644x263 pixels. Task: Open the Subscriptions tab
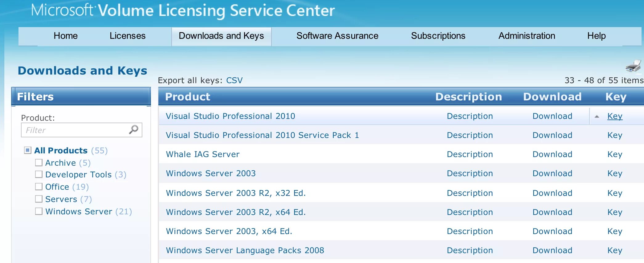click(438, 36)
